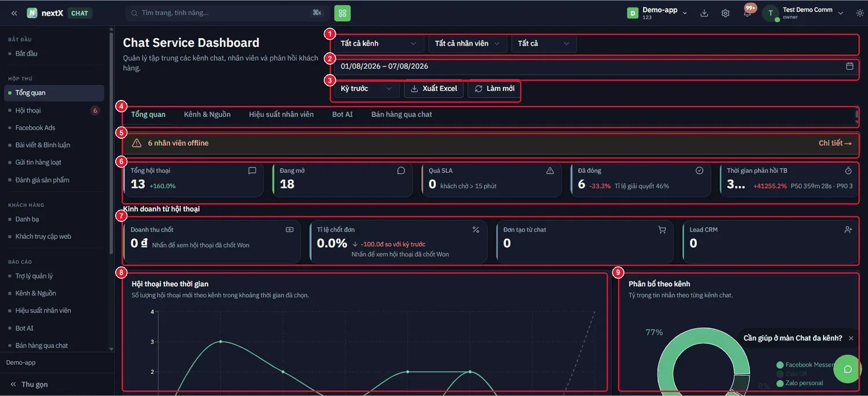Open Bài viết & Bình luận sidebar item
The height and width of the screenshot is (396, 868).
[54, 145]
